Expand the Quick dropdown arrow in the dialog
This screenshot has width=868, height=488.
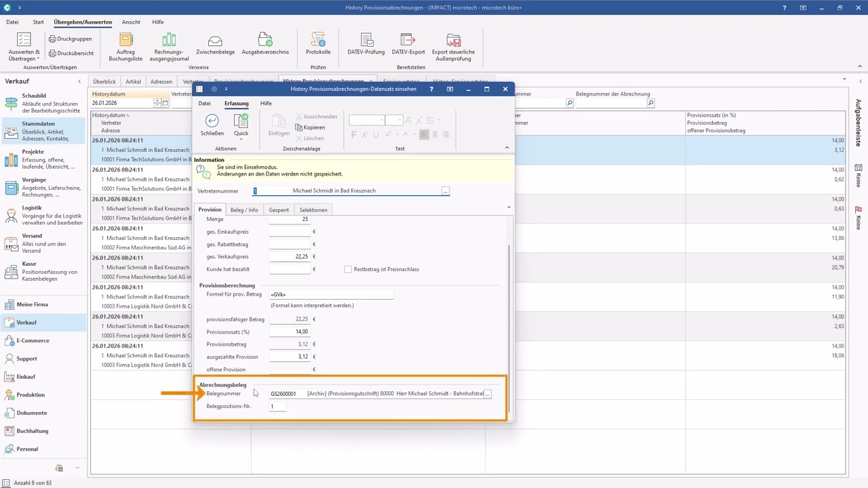click(x=241, y=140)
